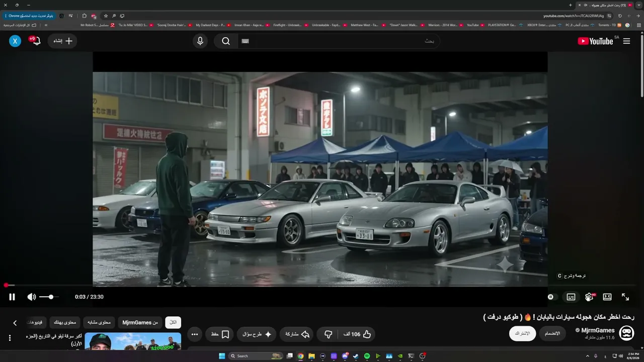The width and height of the screenshot is (644, 362).
Task: Like the video (106 ألف)
Action: pyautogui.click(x=358, y=334)
